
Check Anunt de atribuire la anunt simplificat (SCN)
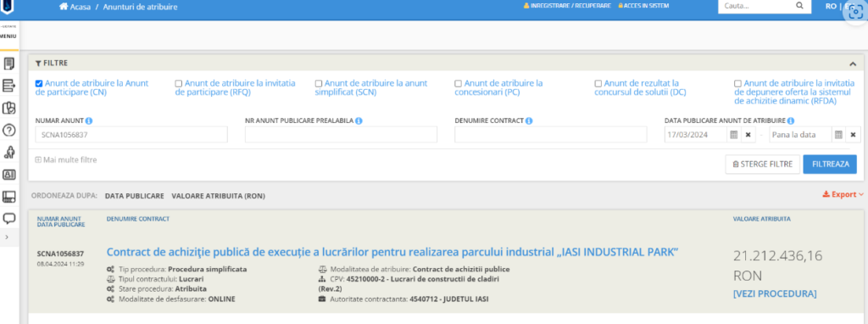[x=319, y=84]
